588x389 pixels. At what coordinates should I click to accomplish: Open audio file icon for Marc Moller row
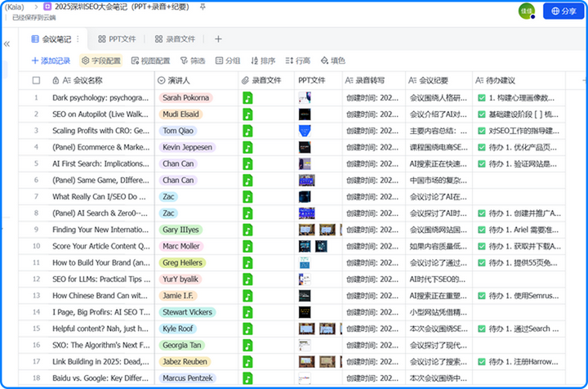pos(247,247)
